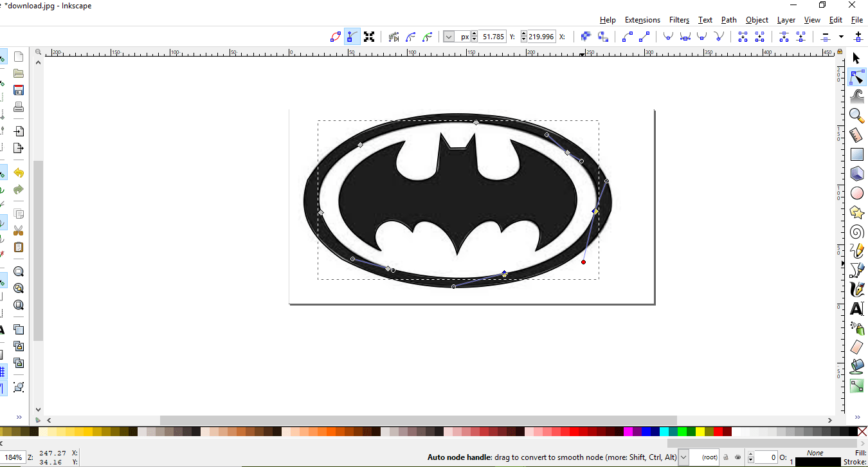The width and height of the screenshot is (868, 467).
Task: Select the Measure ruler tool
Action: (x=856, y=135)
